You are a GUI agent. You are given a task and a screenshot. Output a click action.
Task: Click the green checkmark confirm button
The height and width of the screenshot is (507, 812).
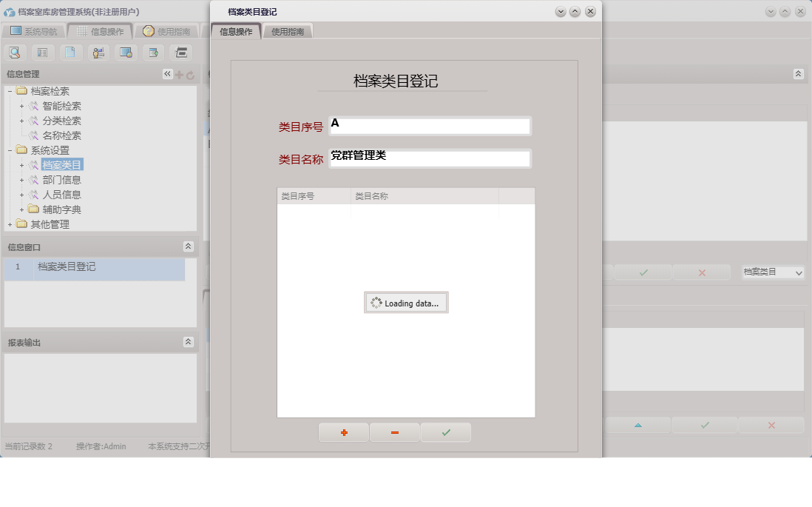point(446,432)
